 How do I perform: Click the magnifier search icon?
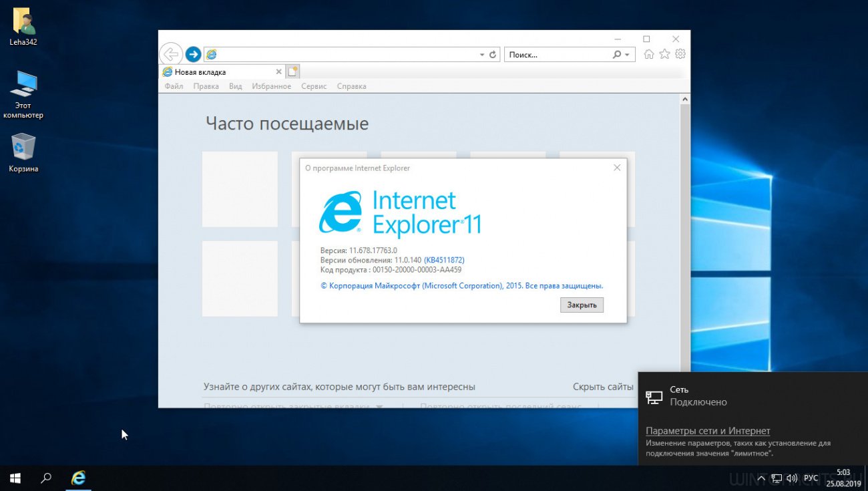pyautogui.click(x=616, y=55)
